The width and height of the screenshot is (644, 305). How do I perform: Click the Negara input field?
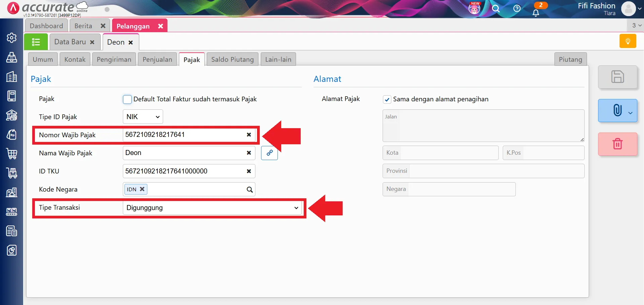pyautogui.click(x=449, y=189)
